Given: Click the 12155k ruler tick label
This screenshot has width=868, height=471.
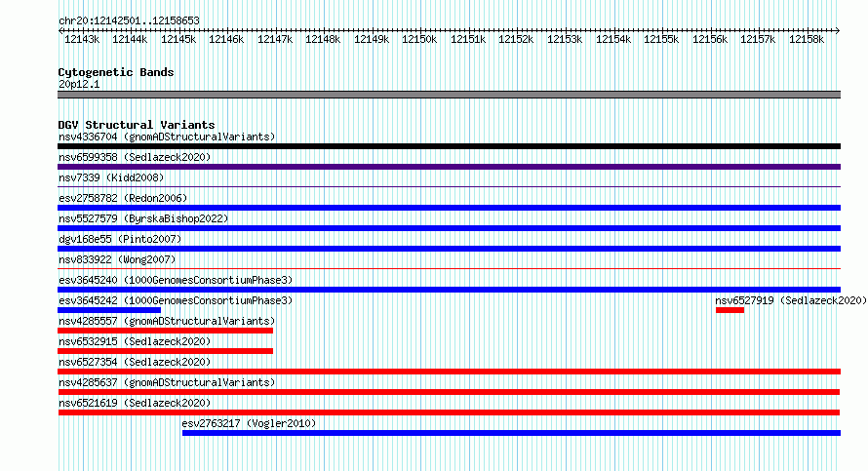Looking at the screenshot, I should coord(661,39).
